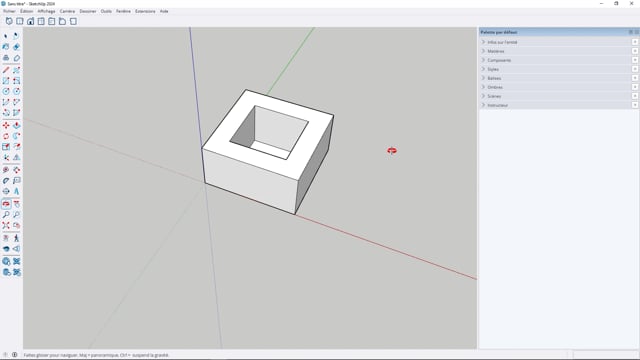
Task: Expand the Infos sur l'entité panel
Action: coord(558,42)
